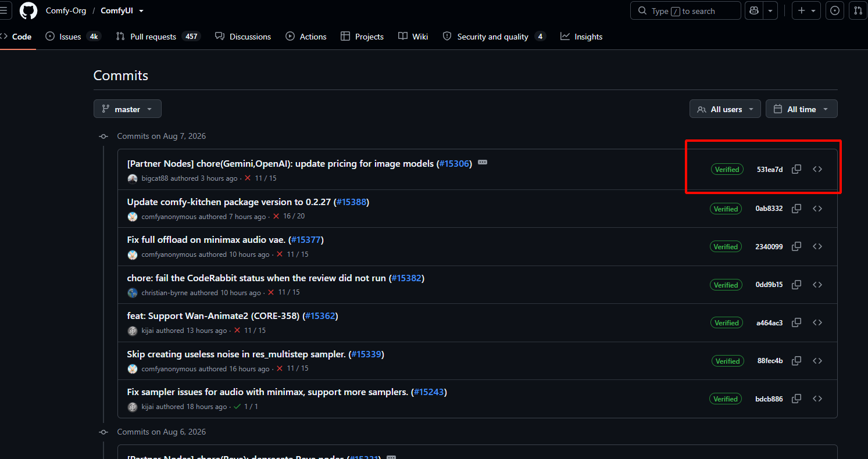The image size is (868, 459).
Task: Browse repository at commit bdcb886
Action: (817, 399)
